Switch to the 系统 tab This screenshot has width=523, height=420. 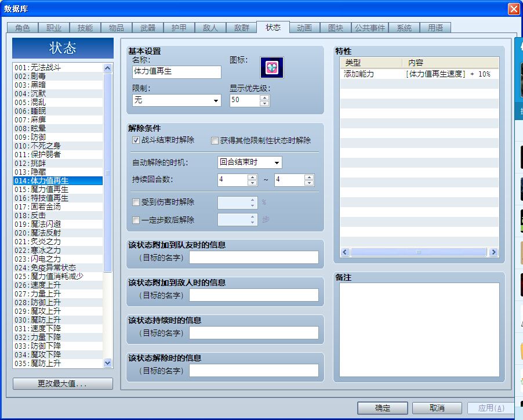point(404,28)
